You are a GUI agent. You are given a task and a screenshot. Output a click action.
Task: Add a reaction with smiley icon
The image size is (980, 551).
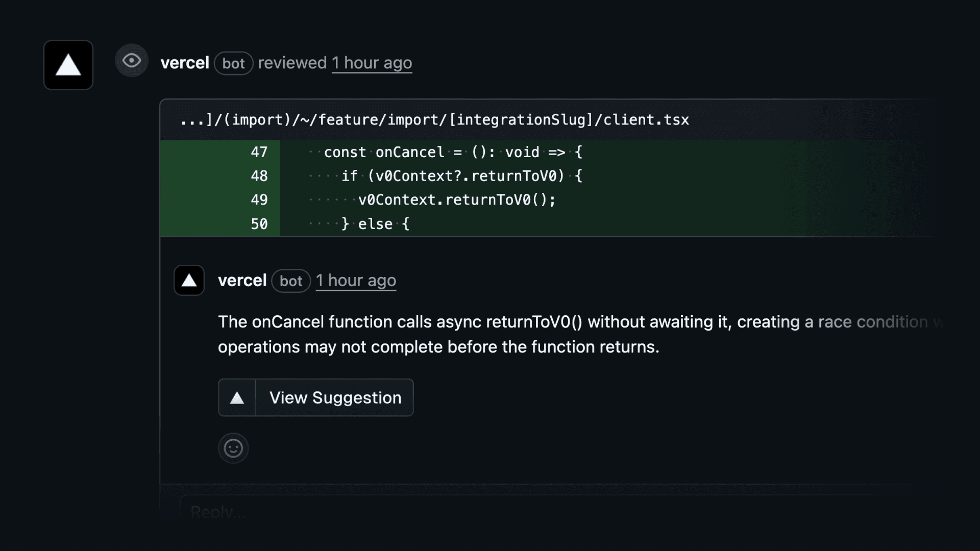pos(233,448)
